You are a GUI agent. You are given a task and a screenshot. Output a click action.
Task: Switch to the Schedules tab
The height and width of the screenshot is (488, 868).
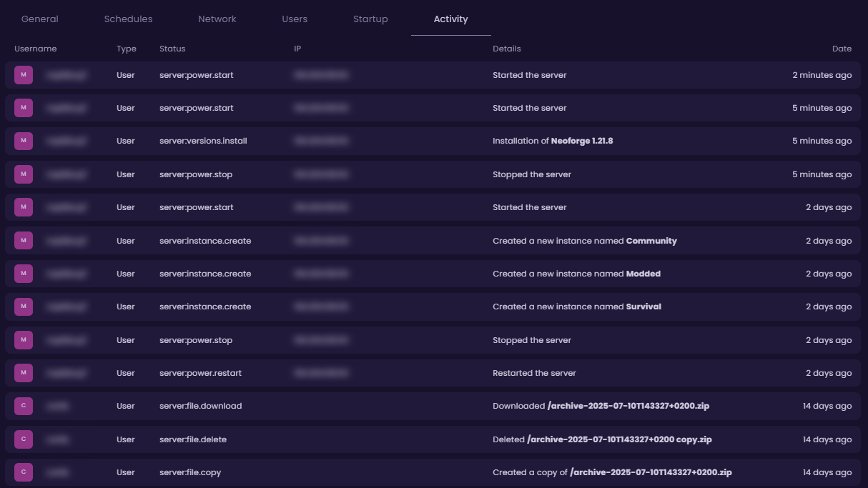click(x=128, y=19)
